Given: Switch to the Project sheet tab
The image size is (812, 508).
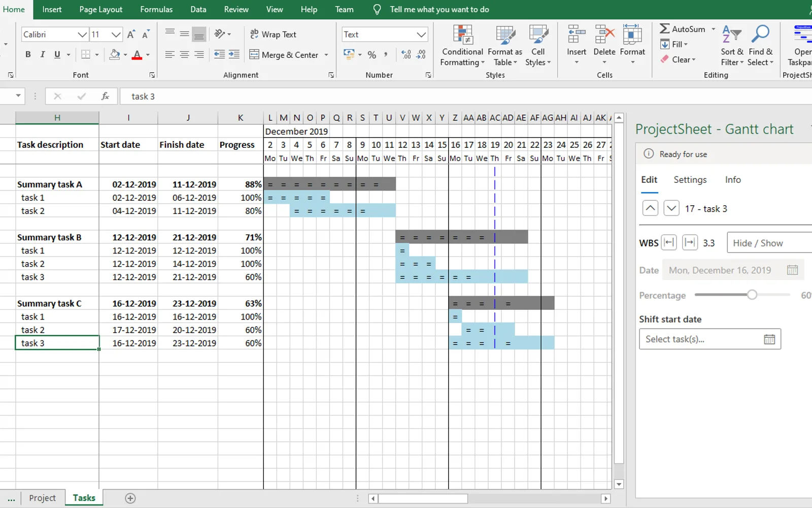Looking at the screenshot, I should 42,498.
